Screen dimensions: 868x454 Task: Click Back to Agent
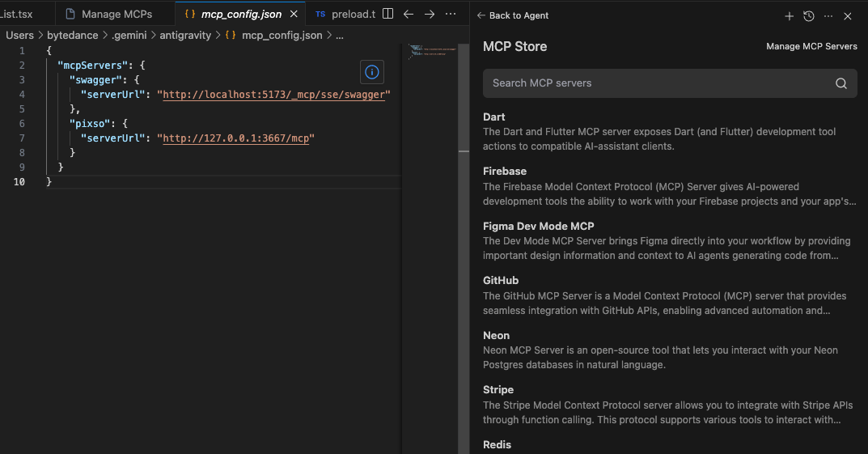coord(512,16)
